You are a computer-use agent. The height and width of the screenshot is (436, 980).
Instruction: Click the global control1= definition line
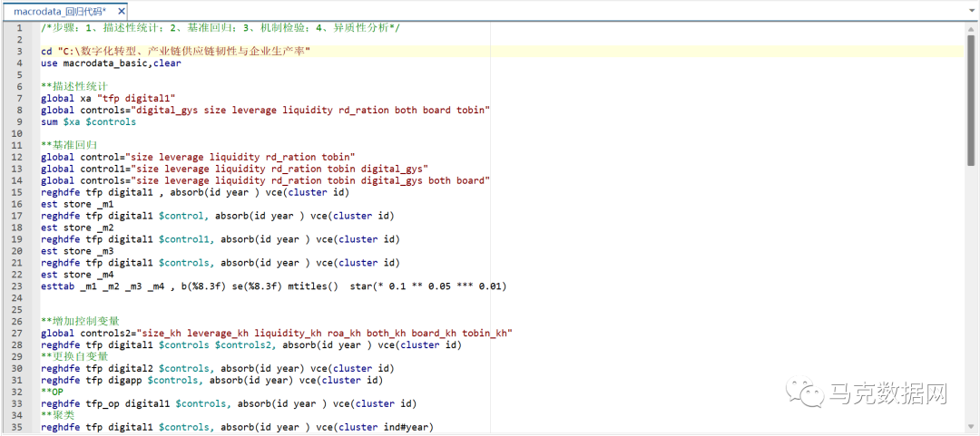[x=234, y=169]
